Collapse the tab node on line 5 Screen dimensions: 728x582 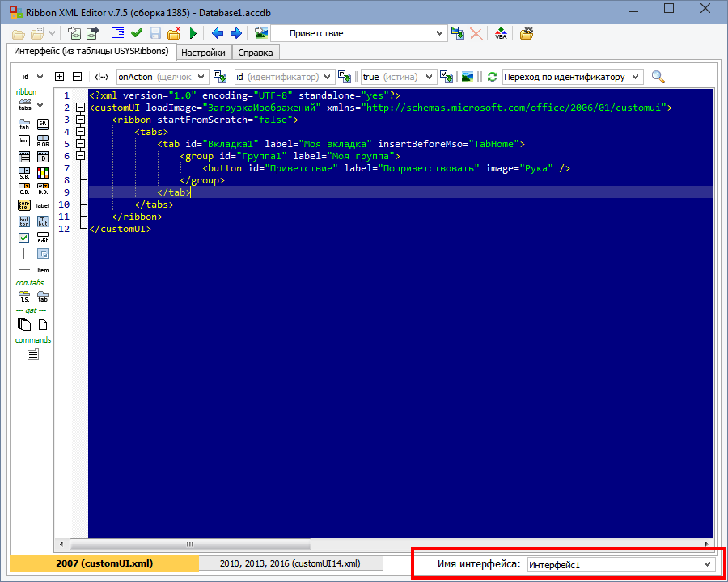80,144
